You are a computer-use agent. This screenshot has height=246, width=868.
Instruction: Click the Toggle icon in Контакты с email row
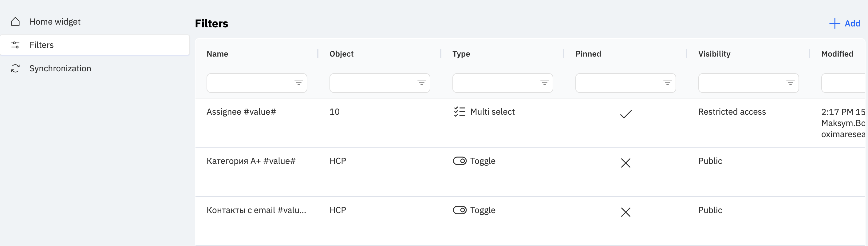460,210
